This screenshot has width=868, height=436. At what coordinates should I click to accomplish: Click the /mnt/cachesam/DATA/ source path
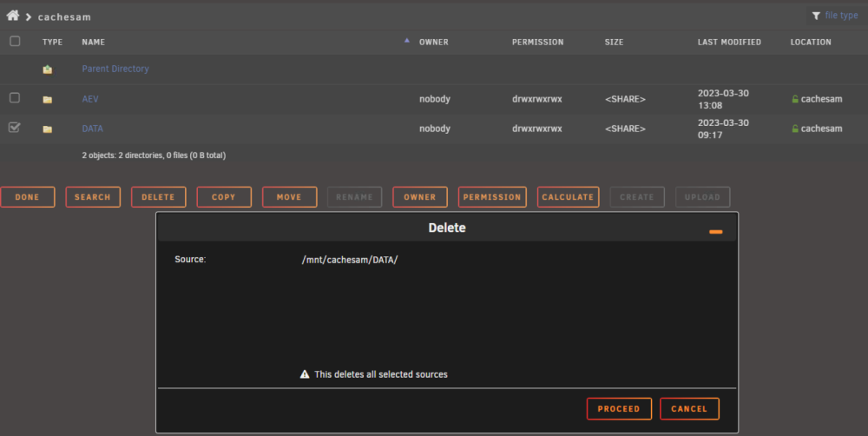(x=350, y=260)
